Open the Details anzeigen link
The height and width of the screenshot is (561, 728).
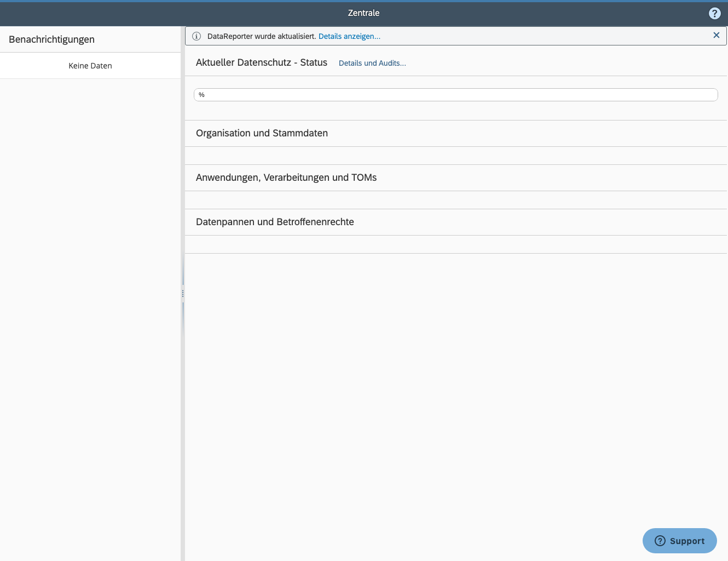349,36
